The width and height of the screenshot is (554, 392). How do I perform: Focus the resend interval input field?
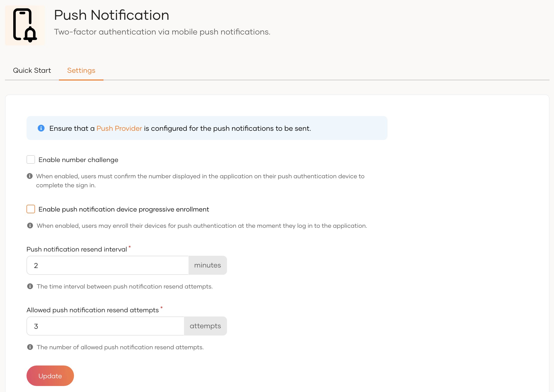[108, 265]
